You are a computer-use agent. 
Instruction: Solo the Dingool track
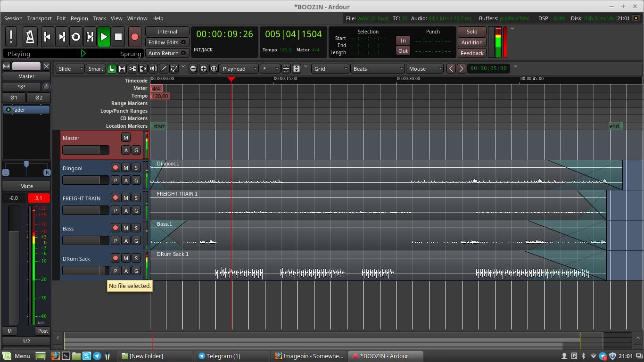136,168
